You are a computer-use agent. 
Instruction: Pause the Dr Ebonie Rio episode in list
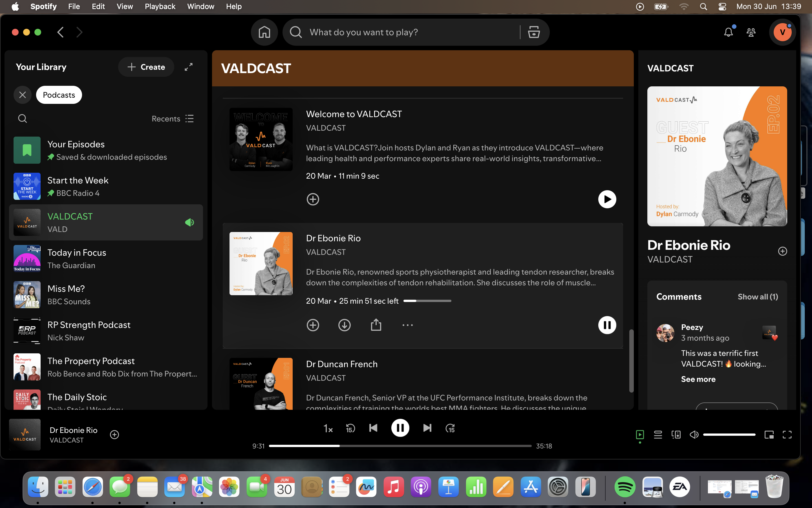pyautogui.click(x=607, y=325)
